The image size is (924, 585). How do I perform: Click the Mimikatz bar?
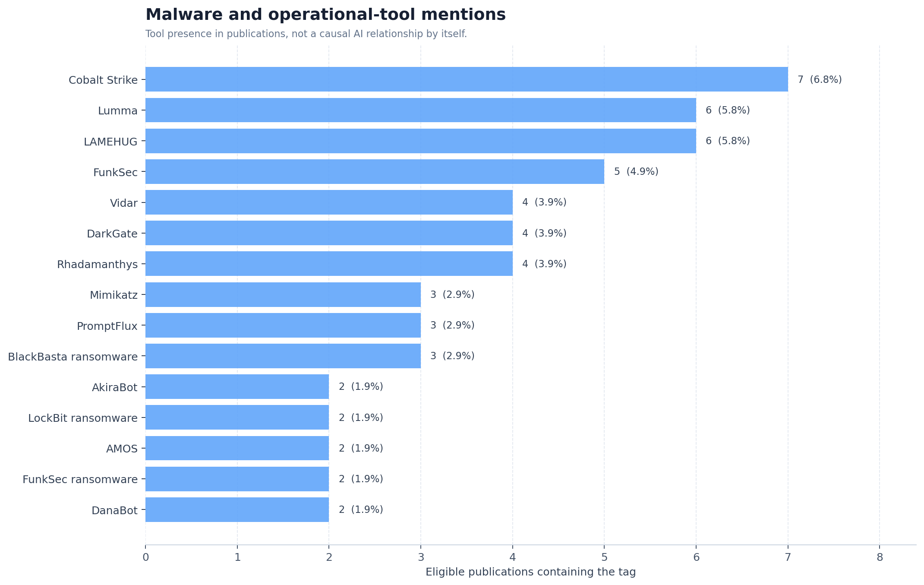pos(283,294)
